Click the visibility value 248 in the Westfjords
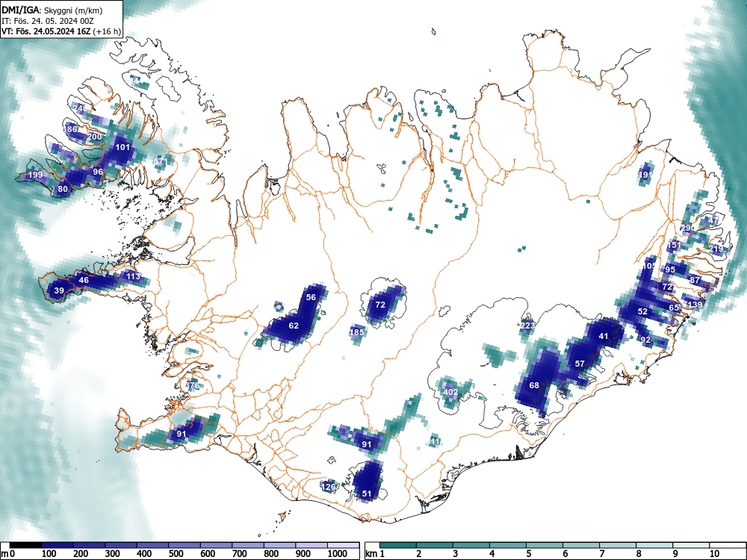 [x=81, y=108]
